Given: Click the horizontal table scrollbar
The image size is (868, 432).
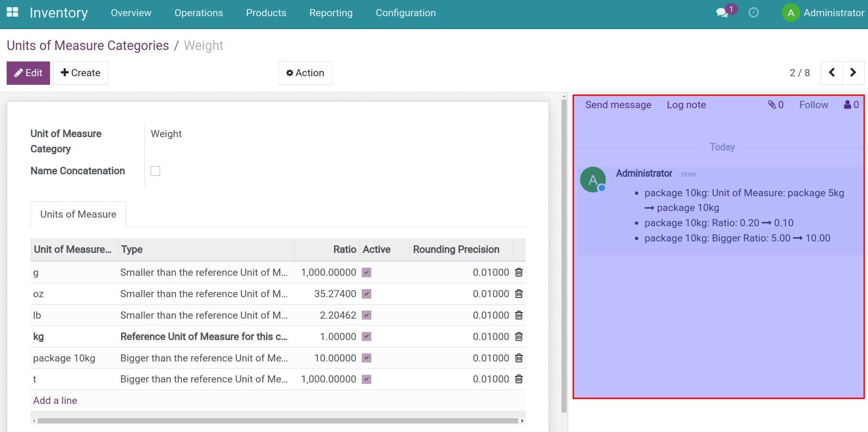Looking at the screenshot, I should pos(277,421).
